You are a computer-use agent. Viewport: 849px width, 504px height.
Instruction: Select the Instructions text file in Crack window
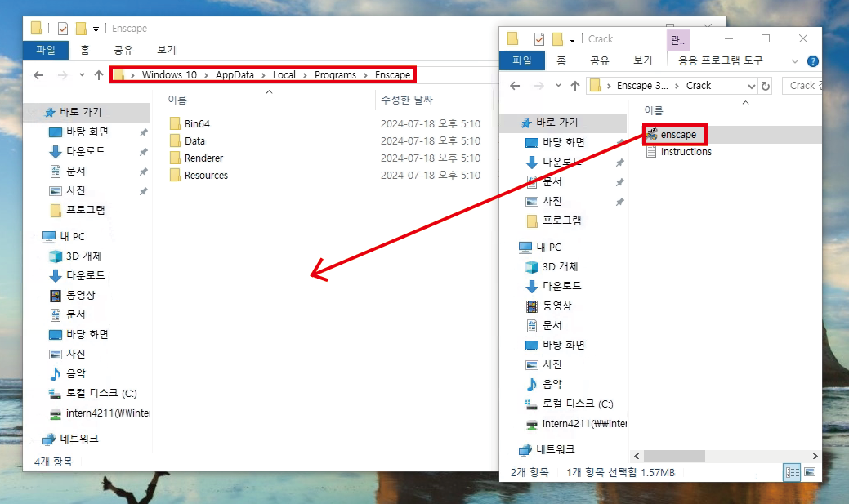click(x=679, y=152)
